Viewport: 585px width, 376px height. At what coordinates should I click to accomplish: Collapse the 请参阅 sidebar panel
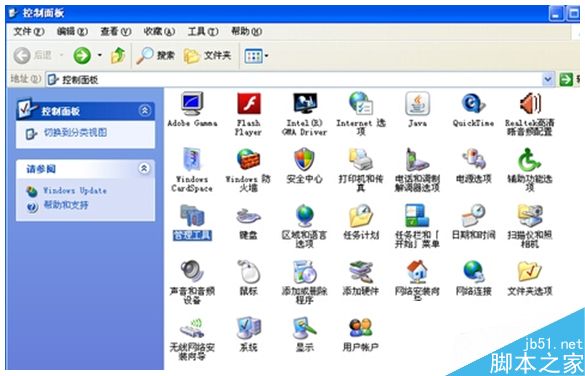[144, 168]
